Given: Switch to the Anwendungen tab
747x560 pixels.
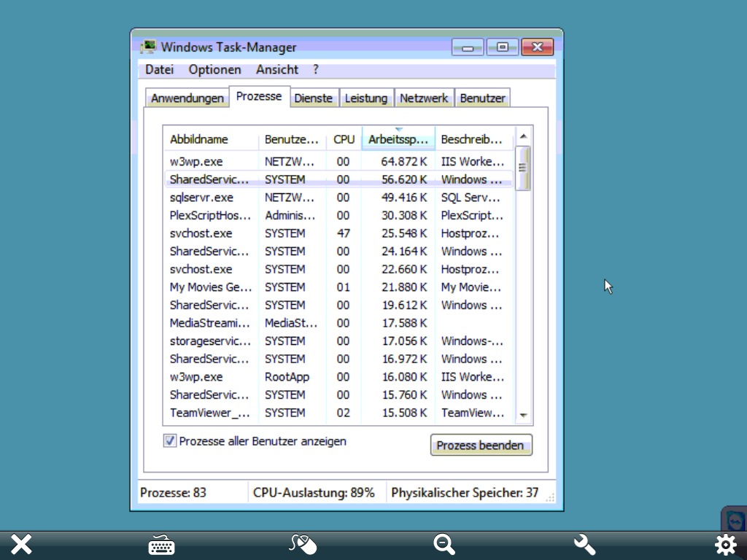Looking at the screenshot, I should click(187, 98).
